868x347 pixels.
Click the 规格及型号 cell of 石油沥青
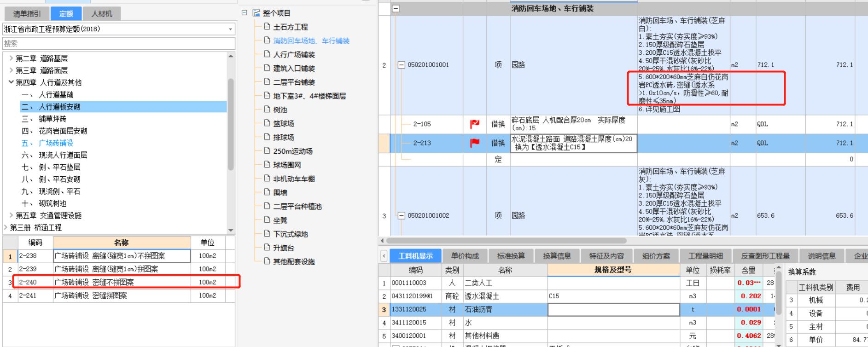[x=614, y=310]
